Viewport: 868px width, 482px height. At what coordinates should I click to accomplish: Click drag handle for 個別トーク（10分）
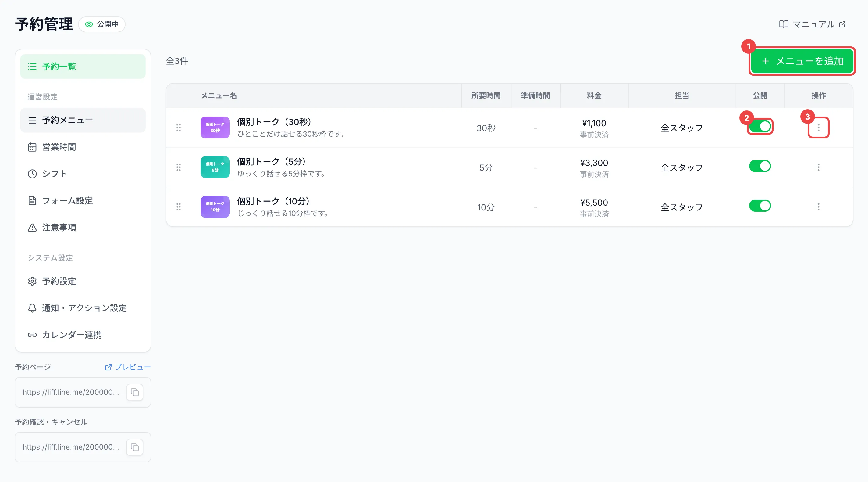(x=179, y=207)
